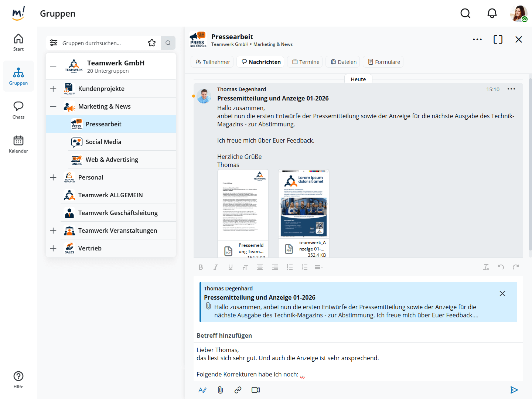The image size is (532, 399).
Task: Open the global search magnifier in header
Action: (x=465, y=14)
